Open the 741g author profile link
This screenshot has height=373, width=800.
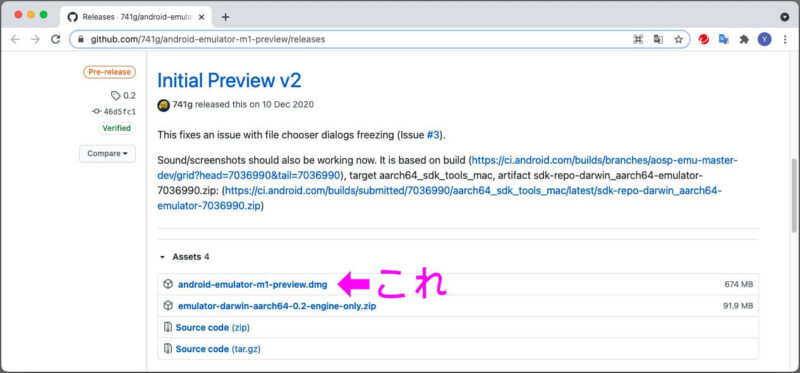click(x=183, y=105)
